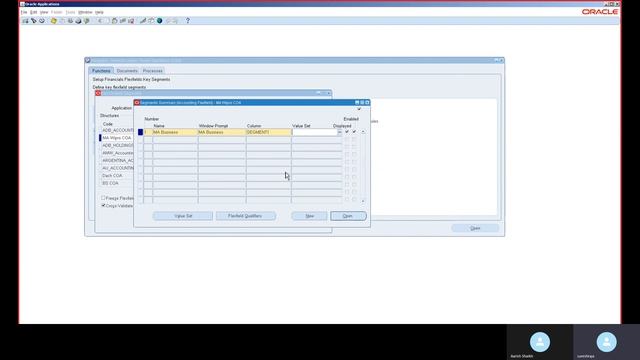Open the Tools menu
The height and width of the screenshot is (360, 640).
pyautogui.click(x=70, y=12)
